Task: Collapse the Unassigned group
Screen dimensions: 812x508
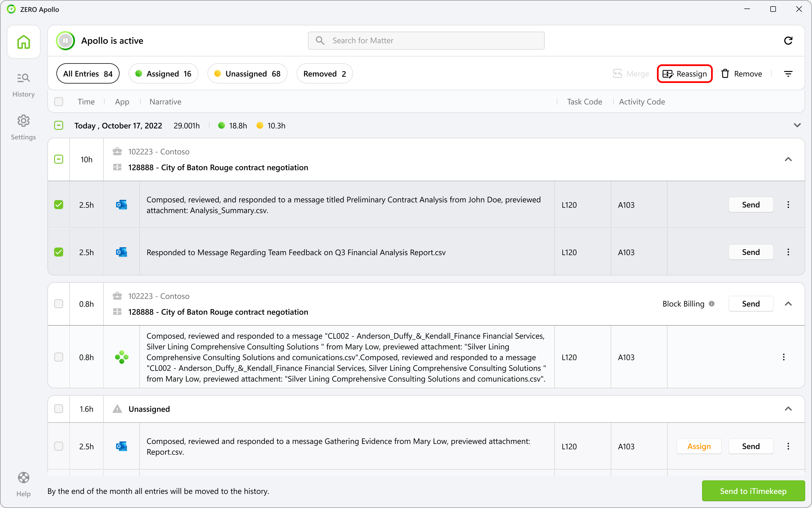Action: (x=788, y=409)
